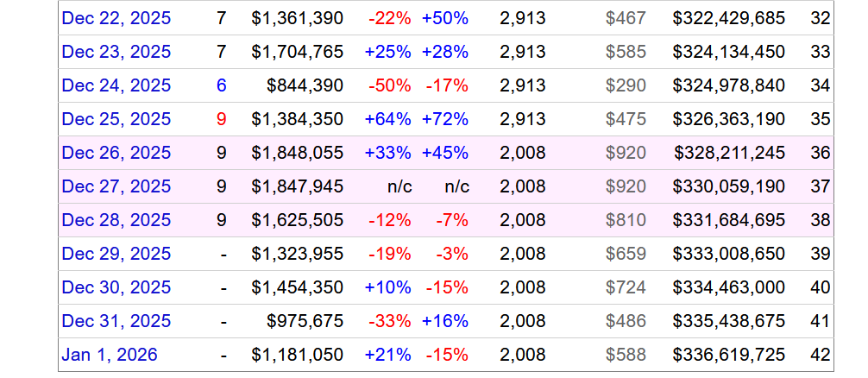Select the $844,390 gross value
This screenshot has width=868, height=378.
click(x=305, y=85)
